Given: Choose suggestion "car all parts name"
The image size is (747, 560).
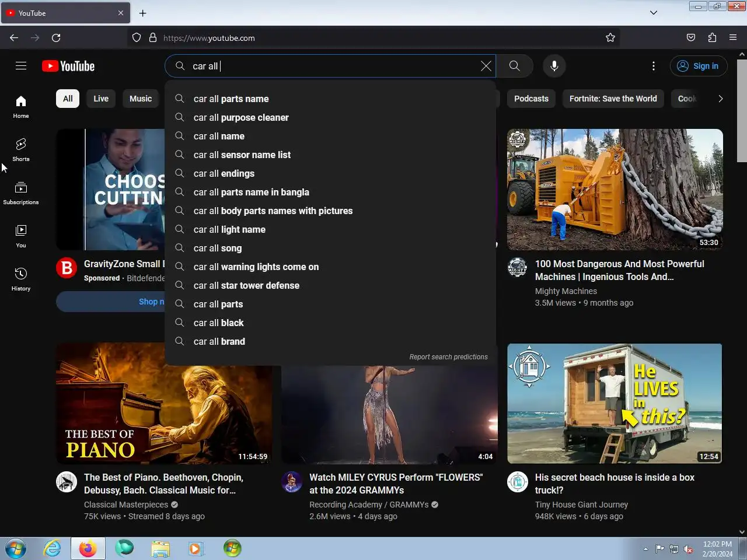Looking at the screenshot, I should pyautogui.click(x=330, y=99).
